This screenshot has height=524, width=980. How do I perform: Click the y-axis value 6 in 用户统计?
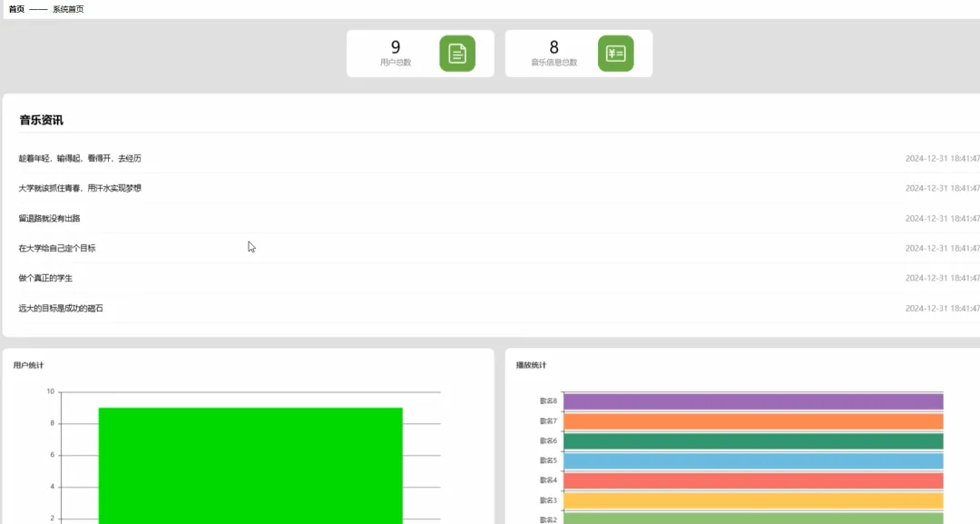pos(53,455)
